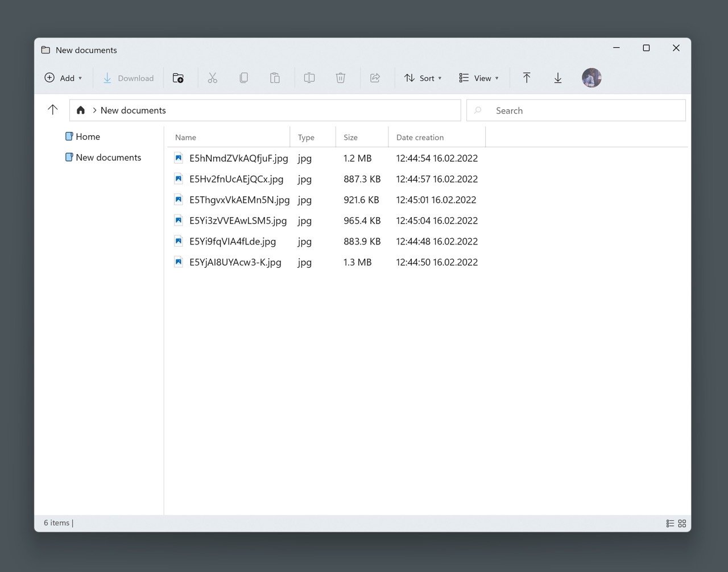Click the New folder icon in toolbar
Viewport: 728px width, 572px height.
178,77
